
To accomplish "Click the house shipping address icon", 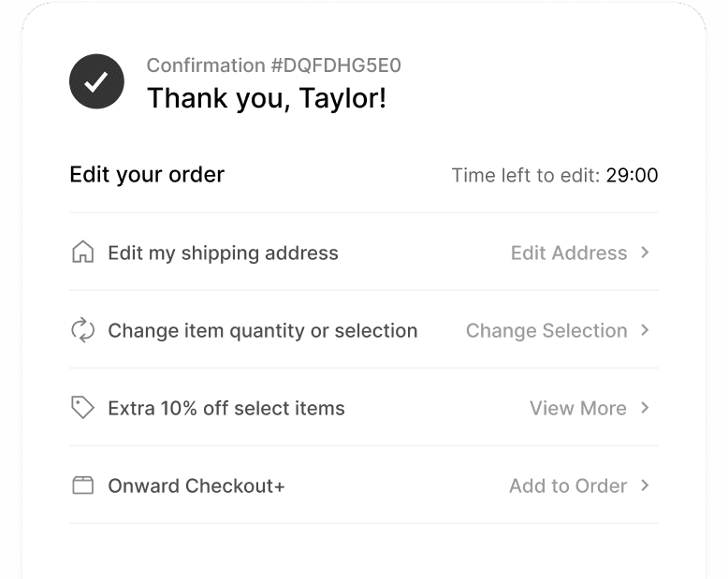I will (83, 253).
